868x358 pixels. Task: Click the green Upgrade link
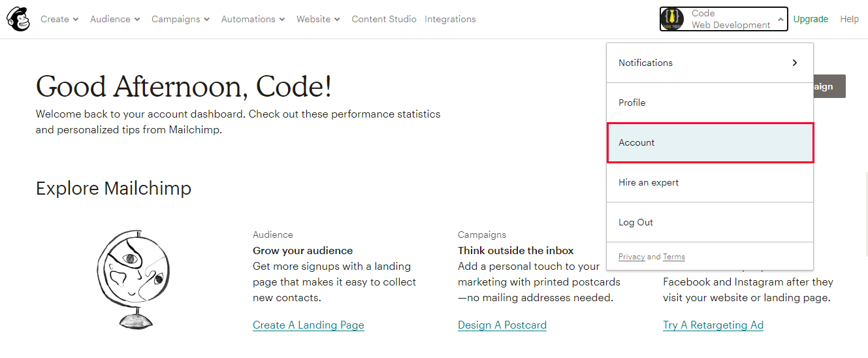[x=811, y=19]
